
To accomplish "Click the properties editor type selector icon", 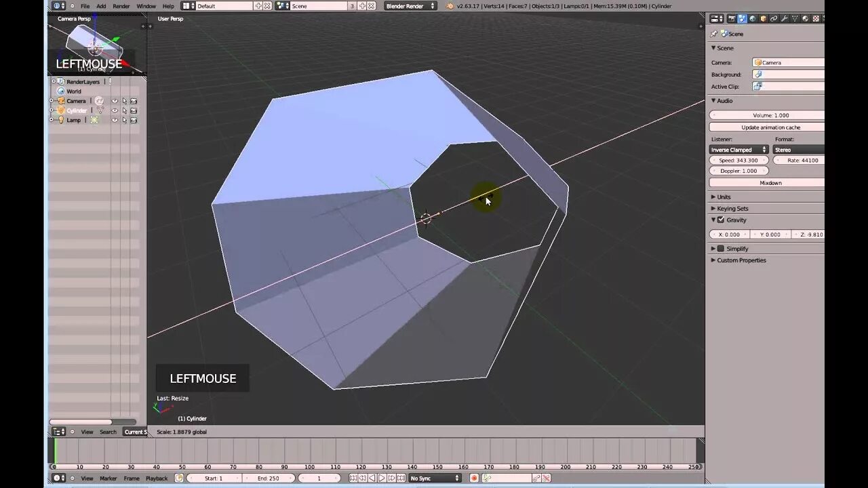I will [x=717, y=19].
